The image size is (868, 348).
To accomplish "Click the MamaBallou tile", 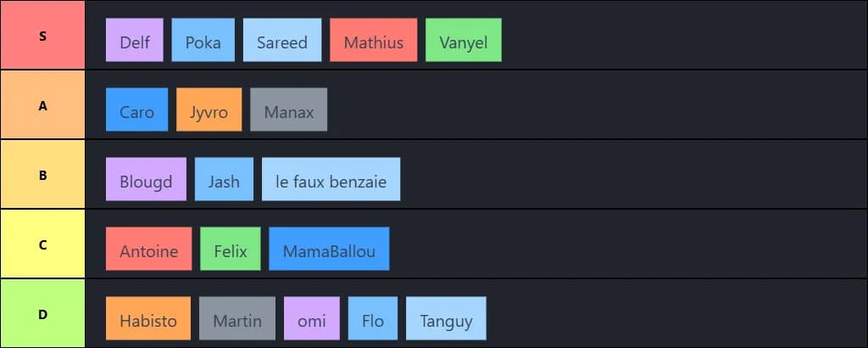I will (330, 249).
